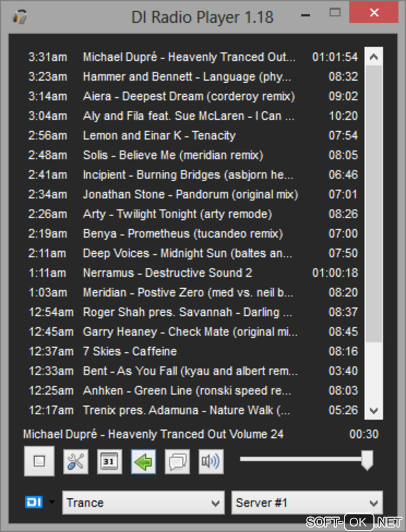The image size is (406, 532).
Task: Select Anhken - Green Line track
Action: click(x=193, y=390)
